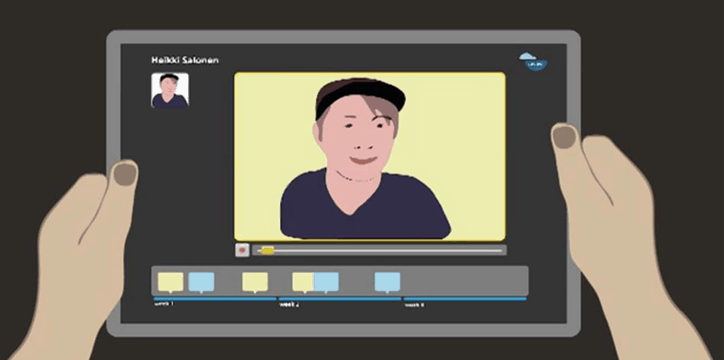Select the name Heikki Salonen

tap(185, 60)
